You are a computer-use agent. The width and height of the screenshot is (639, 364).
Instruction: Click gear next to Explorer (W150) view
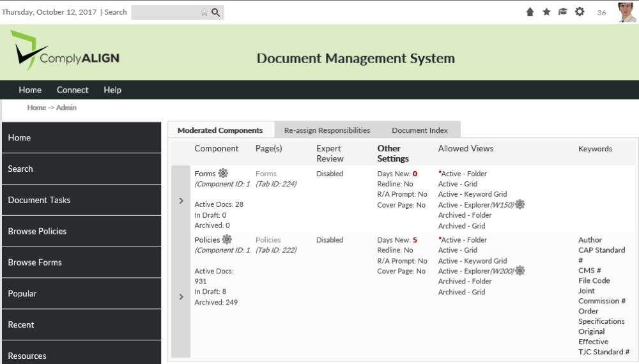pyautogui.click(x=520, y=204)
